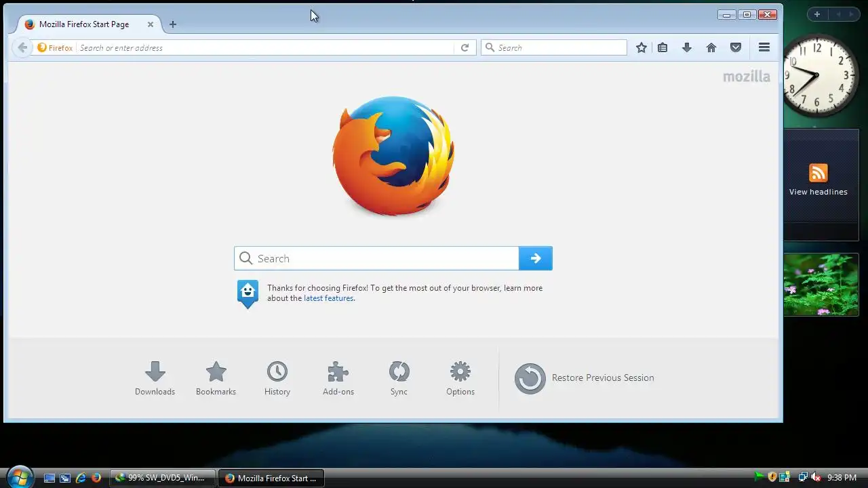
Task: Switch to 99% SW_DVD5_Win taskbar item
Action: (x=162, y=478)
